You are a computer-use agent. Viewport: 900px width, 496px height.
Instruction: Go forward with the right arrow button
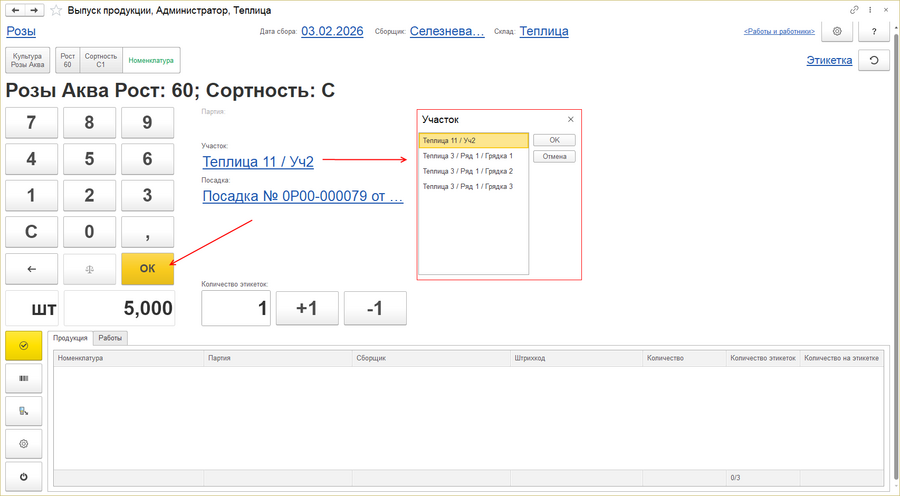click(34, 10)
